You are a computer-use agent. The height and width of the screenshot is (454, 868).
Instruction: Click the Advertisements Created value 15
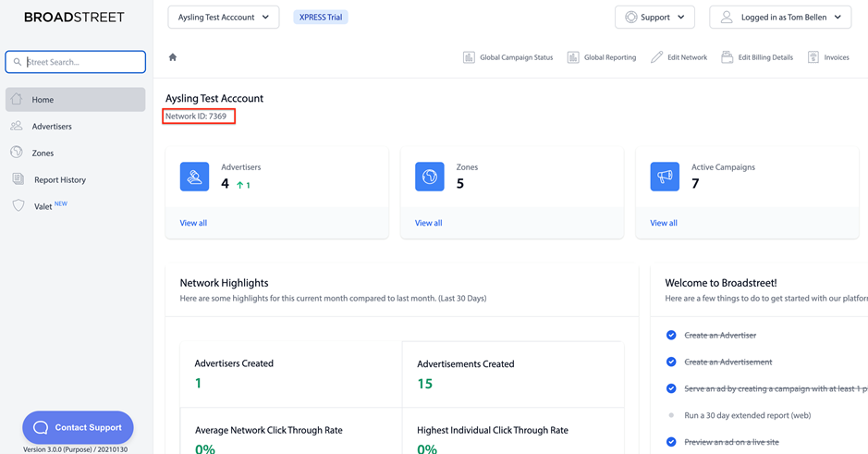coord(424,384)
